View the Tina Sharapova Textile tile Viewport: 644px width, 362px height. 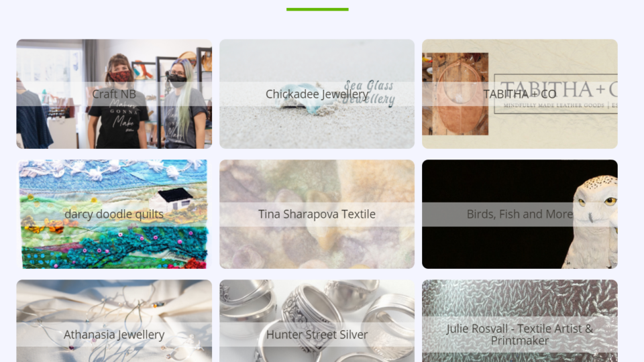pyautogui.click(x=317, y=215)
